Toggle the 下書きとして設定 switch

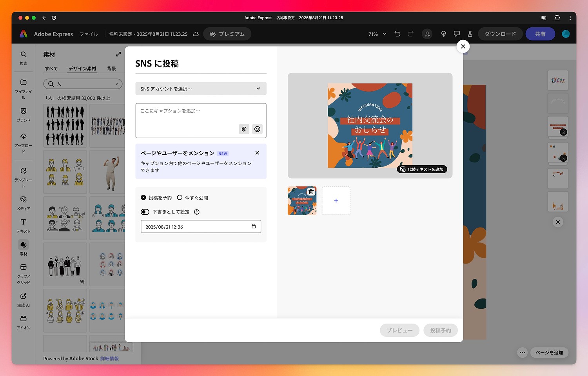pyautogui.click(x=145, y=212)
